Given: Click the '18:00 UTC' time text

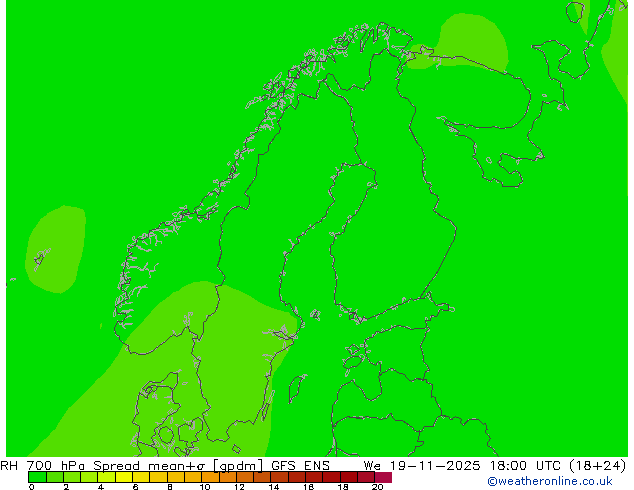Looking at the screenshot, I should [525, 465].
